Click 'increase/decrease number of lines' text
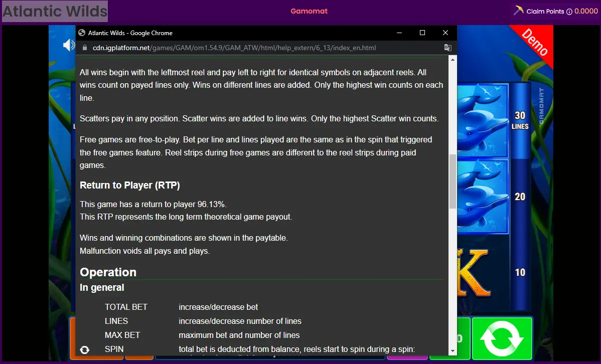601x364 pixels. (x=240, y=321)
